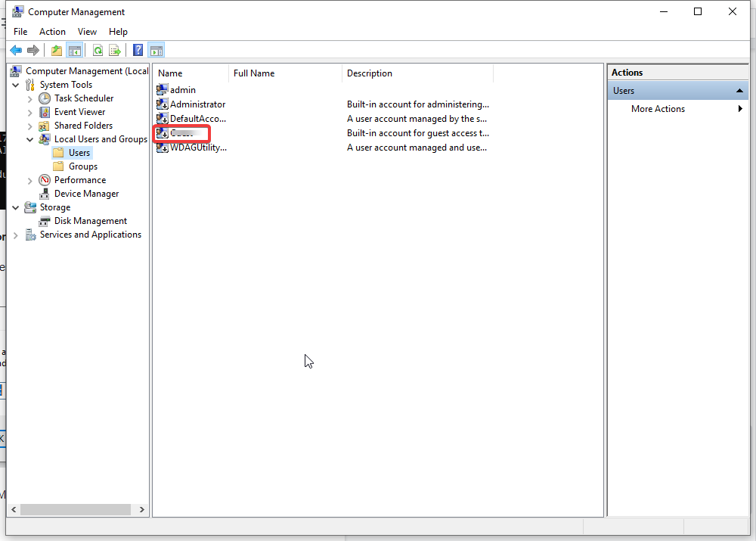Click the Administrator user account icon
The width and height of the screenshot is (756, 541).
click(x=162, y=104)
